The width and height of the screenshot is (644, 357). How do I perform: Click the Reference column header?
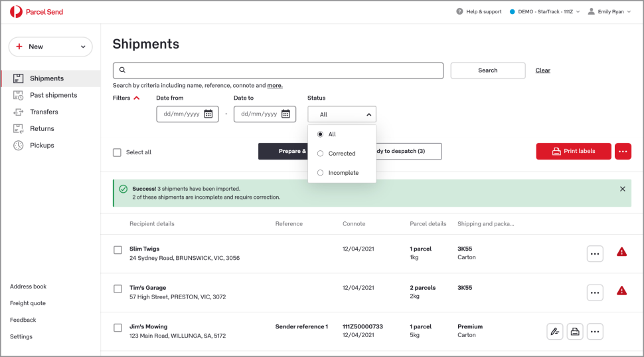coord(289,224)
